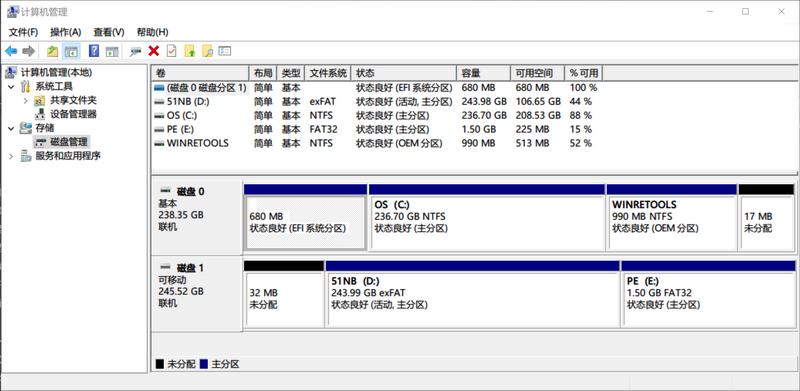The height and width of the screenshot is (391, 800).
Task: Click the blue Back arrow in toolbar
Action: pyautogui.click(x=11, y=51)
